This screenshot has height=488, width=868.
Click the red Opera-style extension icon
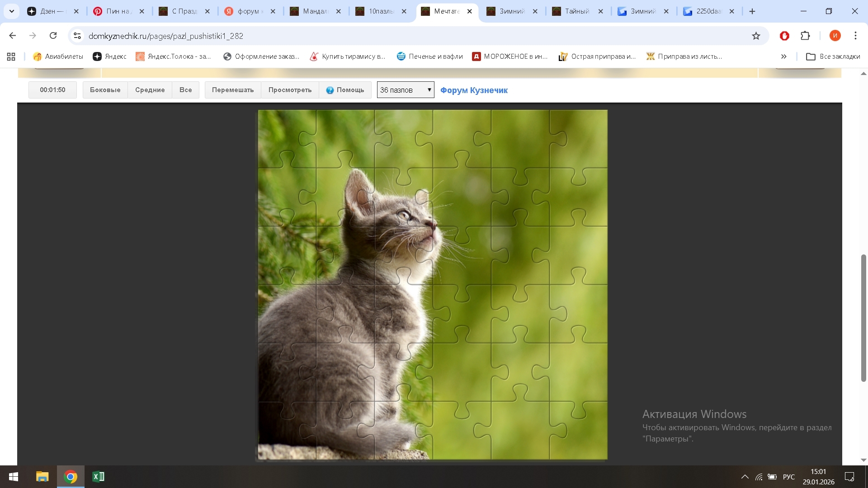[x=784, y=36]
